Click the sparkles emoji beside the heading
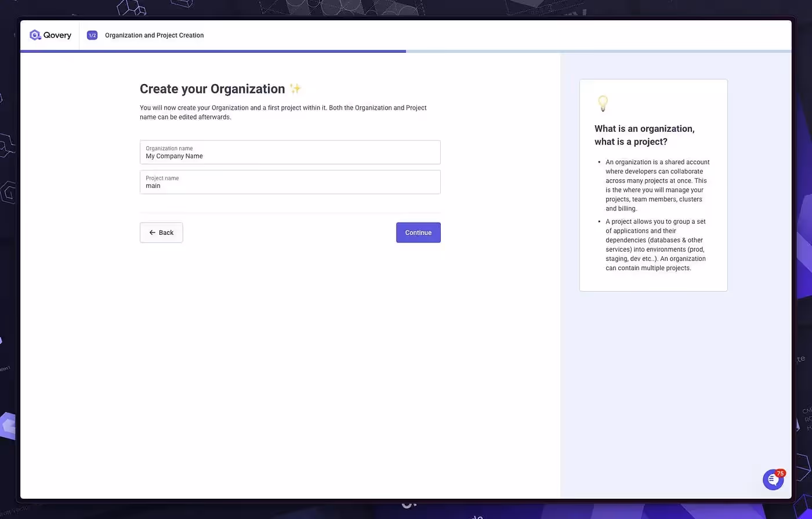Screen dimensions: 812x519 click(x=295, y=88)
